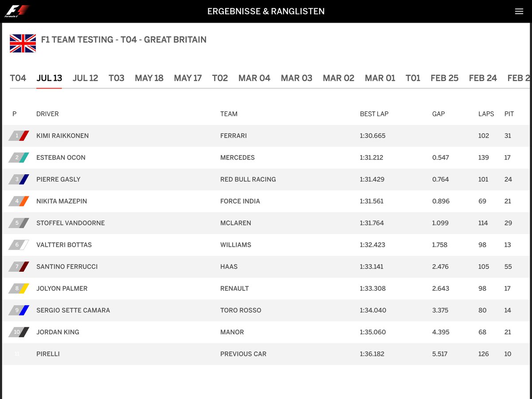
Task: Click Toro Rosso's blue position 9 badge
Action: click(19, 310)
